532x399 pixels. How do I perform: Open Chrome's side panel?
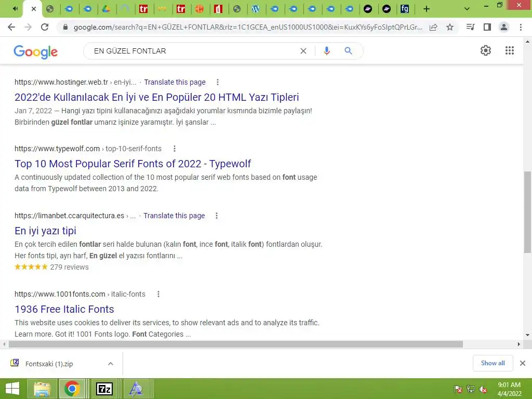click(x=487, y=27)
